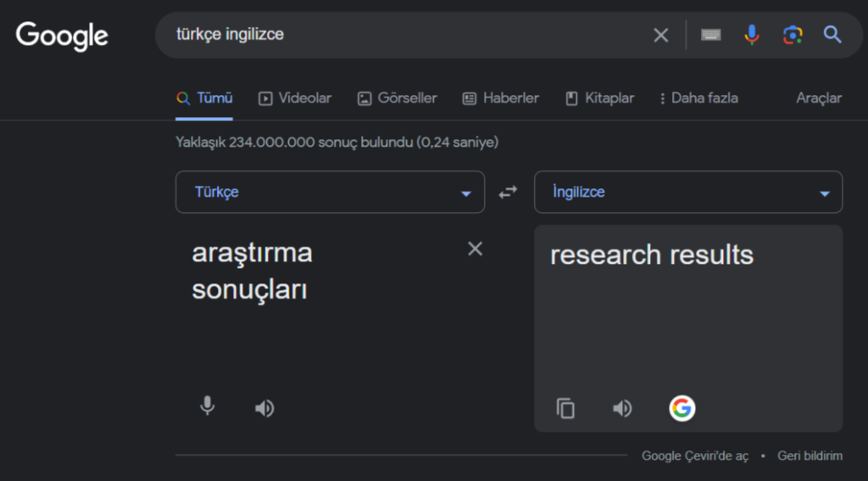
Task: Copy the translation to clipboard
Action: (565, 408)
